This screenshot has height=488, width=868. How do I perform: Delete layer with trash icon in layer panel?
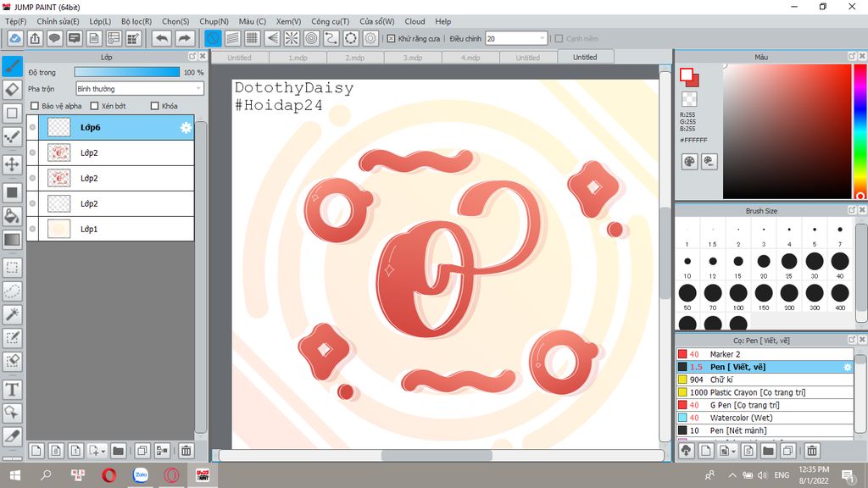point(186,451)
